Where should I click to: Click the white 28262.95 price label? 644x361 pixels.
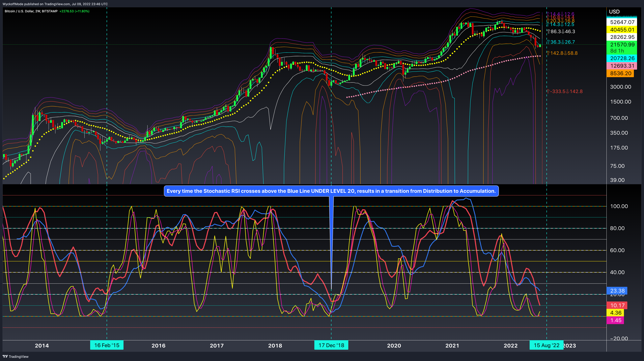click(x=622, y=37)
